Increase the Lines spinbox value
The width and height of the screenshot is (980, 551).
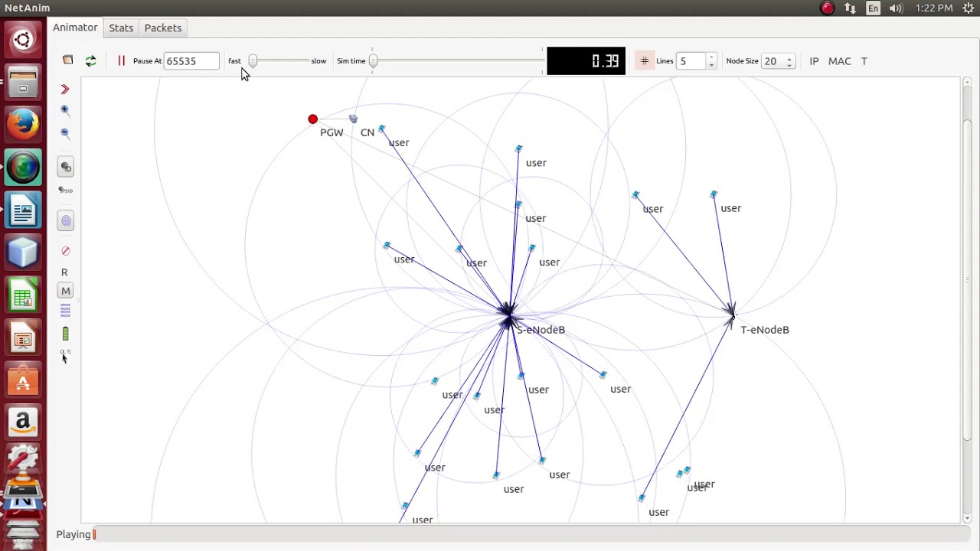pyautogui.click(x=711, y=57)
